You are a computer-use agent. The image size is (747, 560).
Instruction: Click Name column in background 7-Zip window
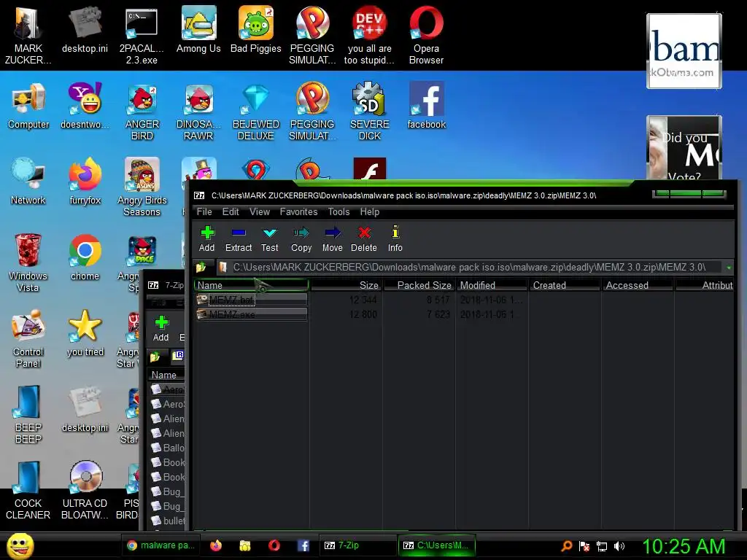tap(166, 375)
